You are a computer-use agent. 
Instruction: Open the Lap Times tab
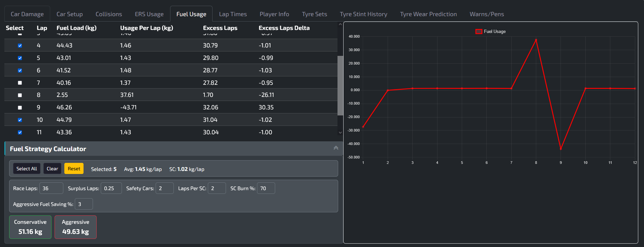(233, 14)
